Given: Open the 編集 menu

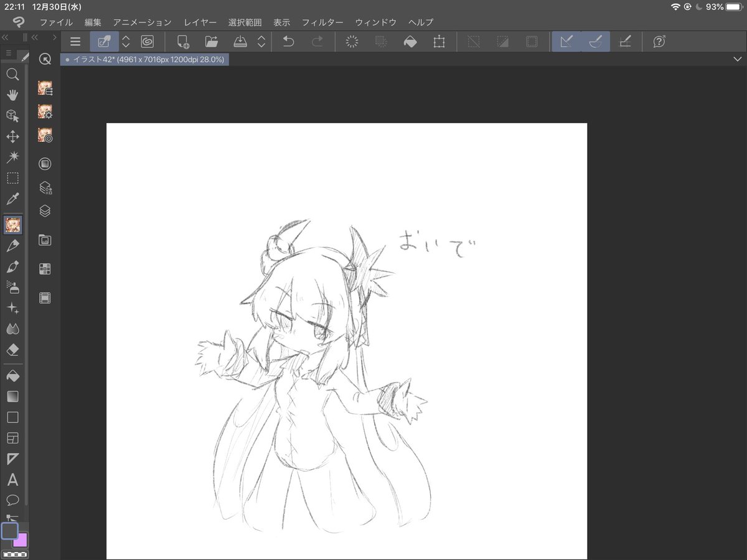Looking at the screenshot, I should coord(93,22).
